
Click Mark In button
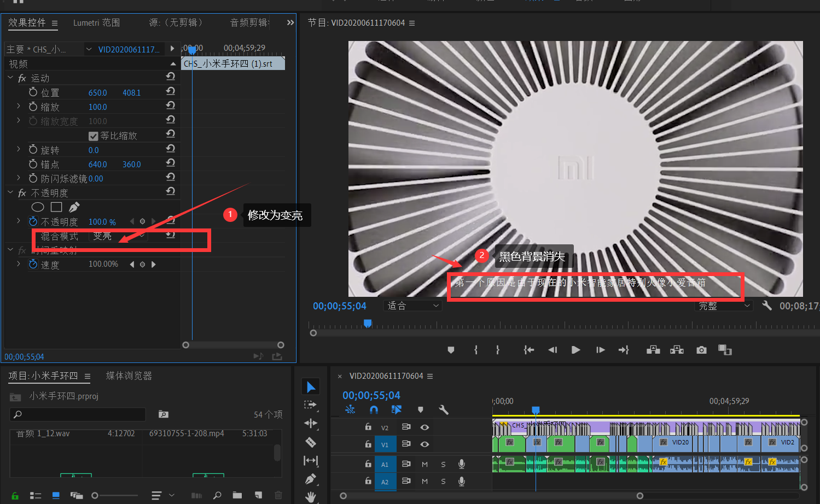tap(476, 350)
